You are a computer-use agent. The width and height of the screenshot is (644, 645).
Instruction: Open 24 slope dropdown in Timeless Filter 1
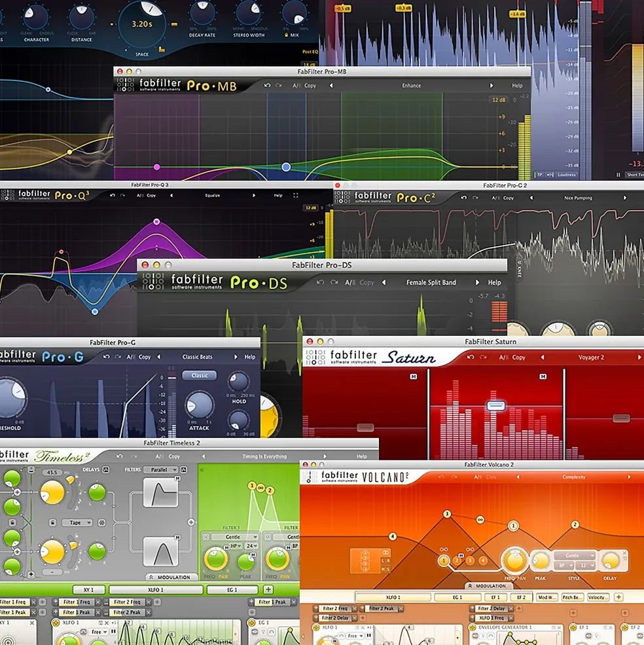click(251, 546)
